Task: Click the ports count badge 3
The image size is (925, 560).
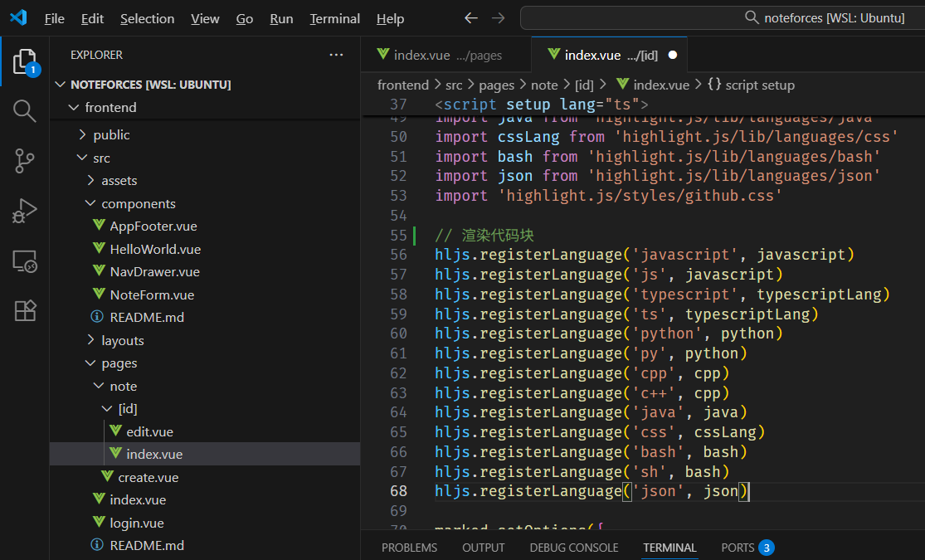Action: [x=767, y=548]
